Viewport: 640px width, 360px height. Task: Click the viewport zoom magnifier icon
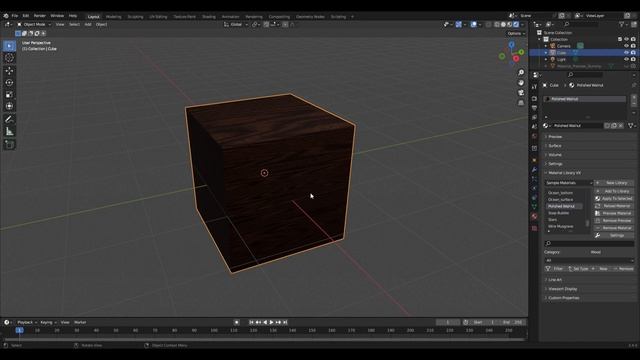point(521,73)
